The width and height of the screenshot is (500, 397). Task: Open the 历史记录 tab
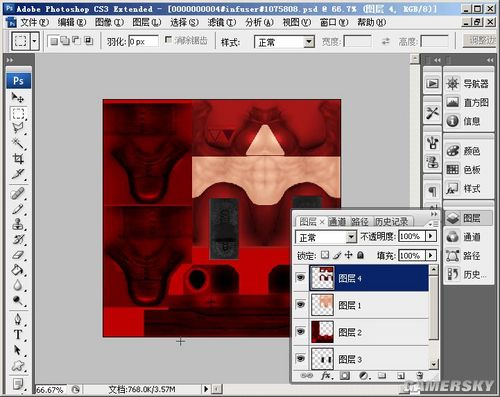click(x=391, y=221)
